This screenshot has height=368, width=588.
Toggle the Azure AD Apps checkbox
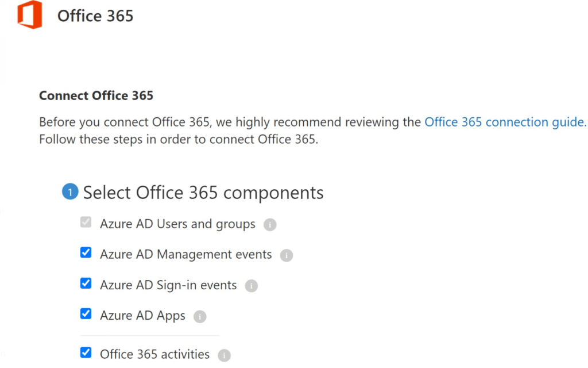click(x=86, y=313)
